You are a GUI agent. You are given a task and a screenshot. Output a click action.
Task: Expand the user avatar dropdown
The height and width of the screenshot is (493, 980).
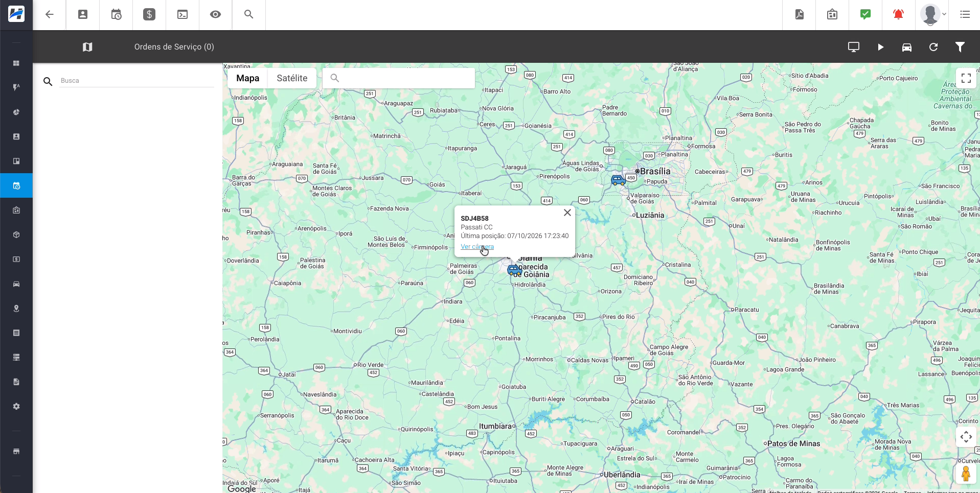point(933,14)
